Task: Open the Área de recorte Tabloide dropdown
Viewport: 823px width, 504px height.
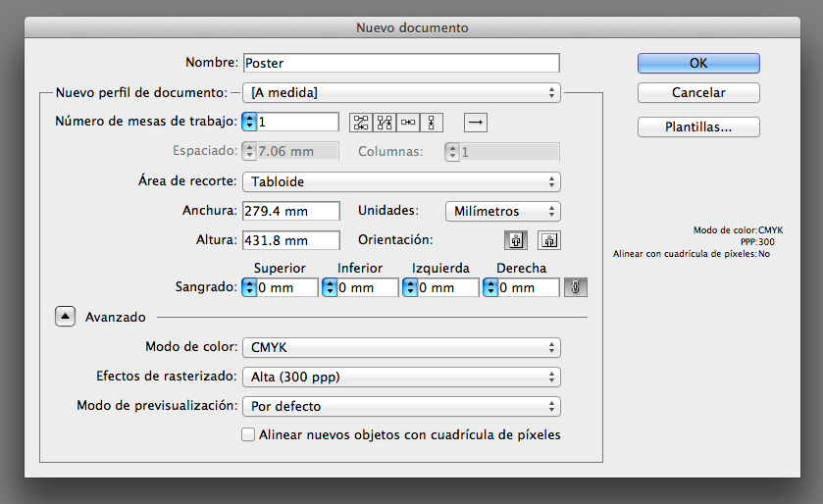Action: pos(400,181)
